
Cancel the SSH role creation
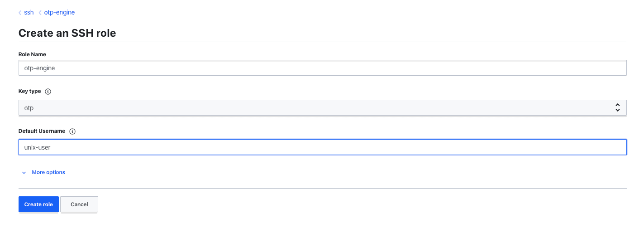tap(79, 204)
